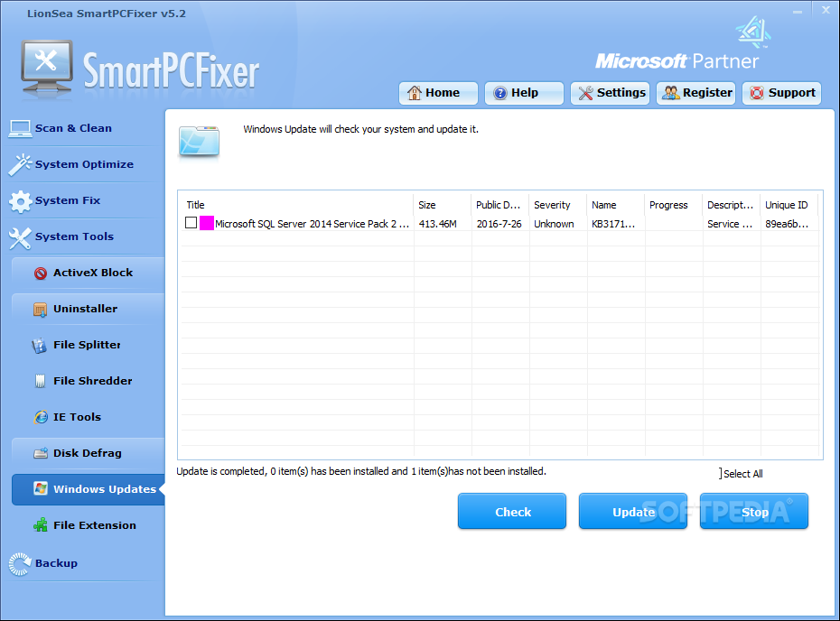Click the Name column header
This screenshot has width=840, height=621.
tap(616, 205)
